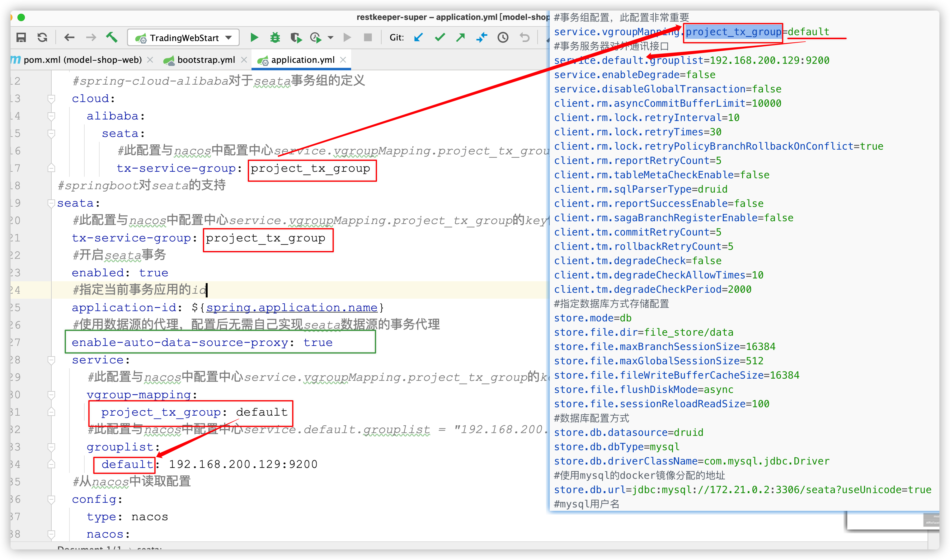Screen dimensions: 950x560
Task: Click the grey resume/run icon
Action: [x=347, y=37]
